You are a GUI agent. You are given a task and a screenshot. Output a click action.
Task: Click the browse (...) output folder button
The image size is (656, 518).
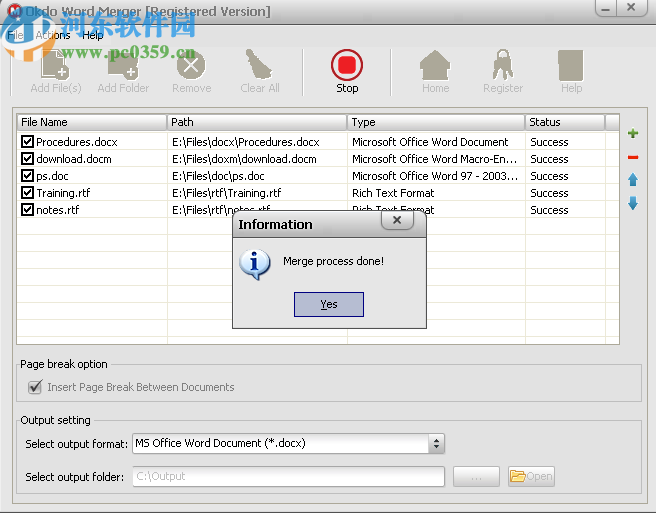click(x=476, y=477)
